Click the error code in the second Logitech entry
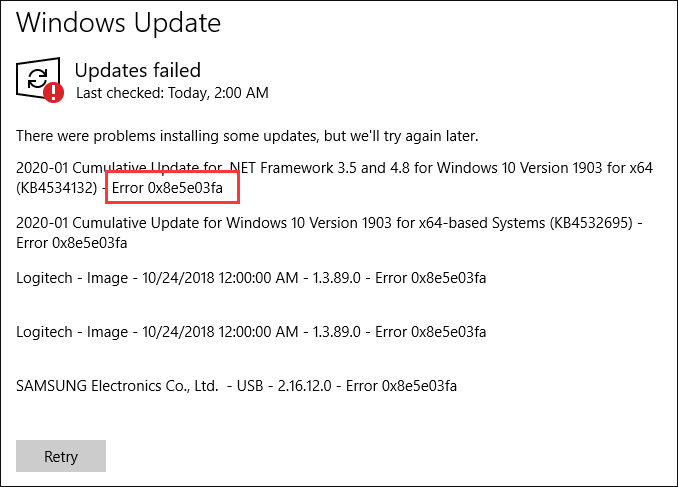Screen dimensions: 678x487 click(431, 332)
